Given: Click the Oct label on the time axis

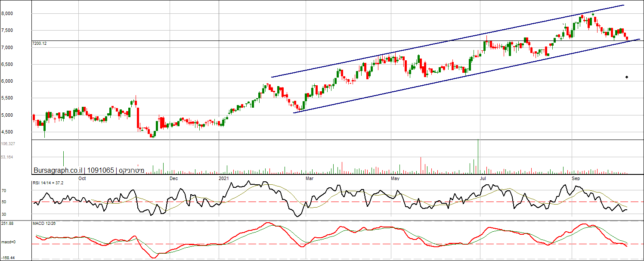Looking at the screenshot, I should pos(82,178).
